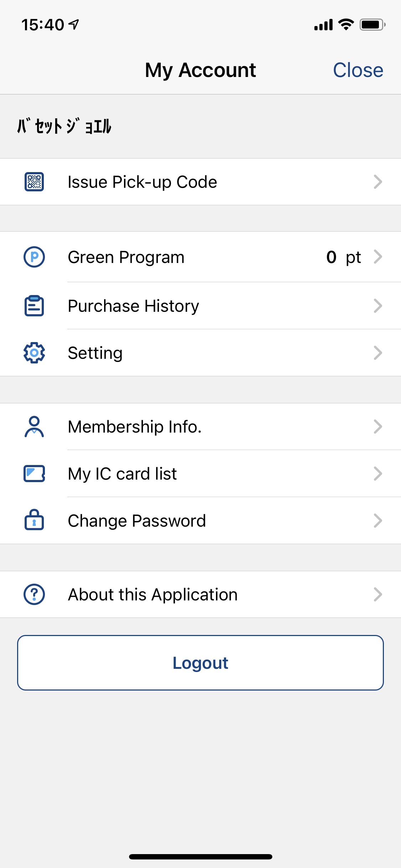
Task: Tap the question mark help icon
Action: tap(34, 594)
